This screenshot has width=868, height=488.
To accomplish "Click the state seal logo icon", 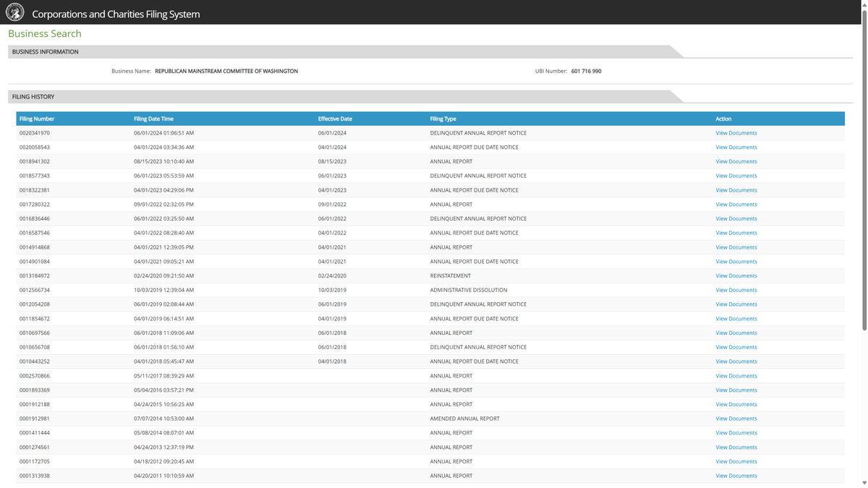I will tap(14, 12).
